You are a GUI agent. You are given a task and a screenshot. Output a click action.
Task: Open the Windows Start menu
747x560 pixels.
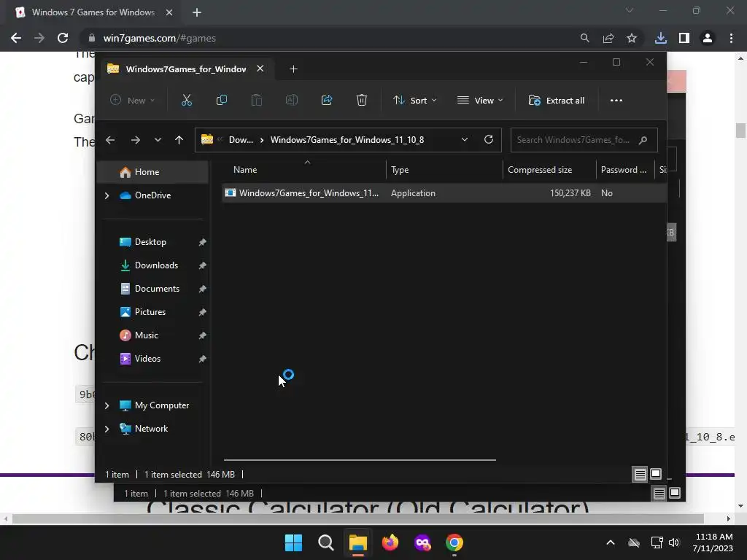click(293, 542)
